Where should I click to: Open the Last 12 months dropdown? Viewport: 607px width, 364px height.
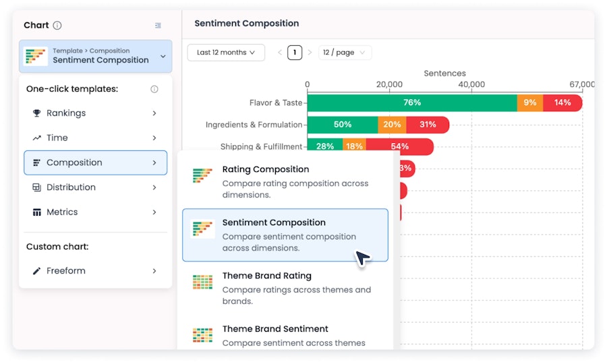pos(226,53)
